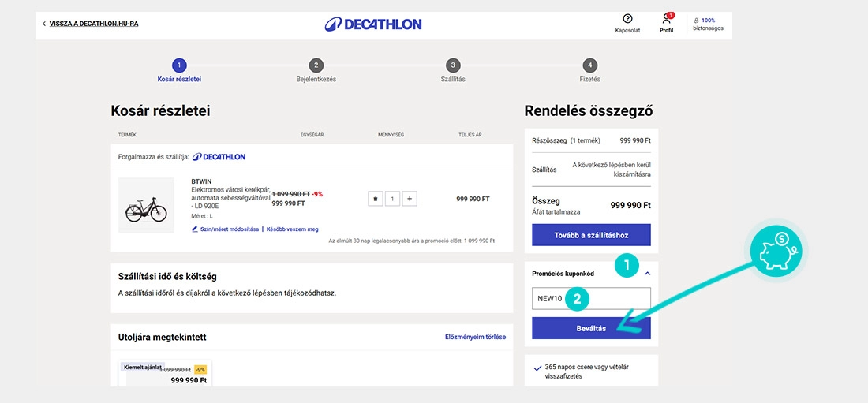This screenshot has height=403, width=868.
Task: Click the checkmark beside 365 napos csere
Action: click(537, 368)
